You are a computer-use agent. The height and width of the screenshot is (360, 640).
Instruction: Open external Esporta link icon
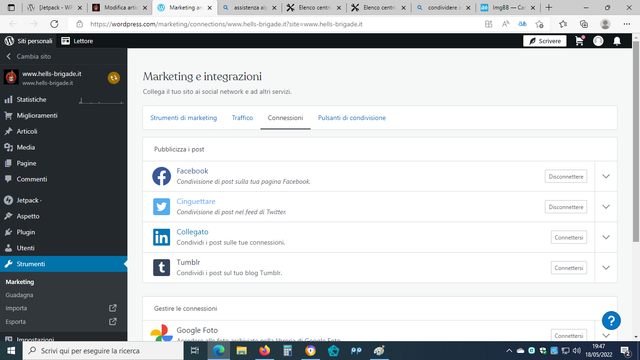pos(113,322)
